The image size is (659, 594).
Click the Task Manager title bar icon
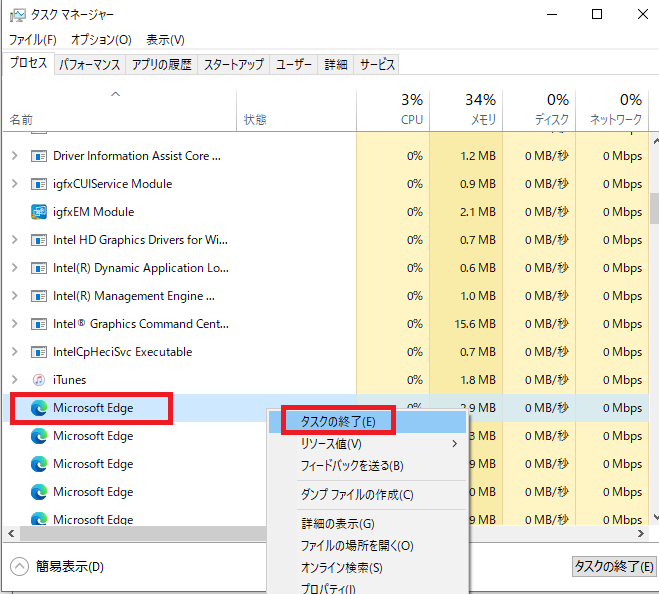point(17,15)
